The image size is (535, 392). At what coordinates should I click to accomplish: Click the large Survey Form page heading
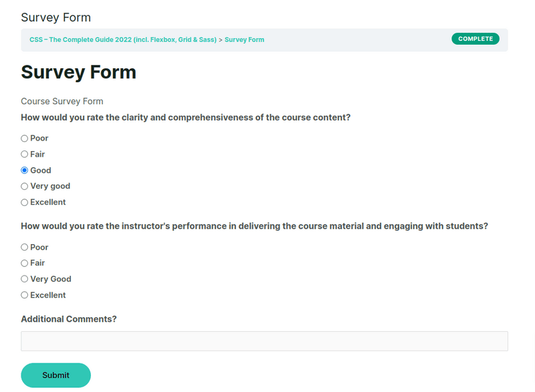(x=78, y=72)
